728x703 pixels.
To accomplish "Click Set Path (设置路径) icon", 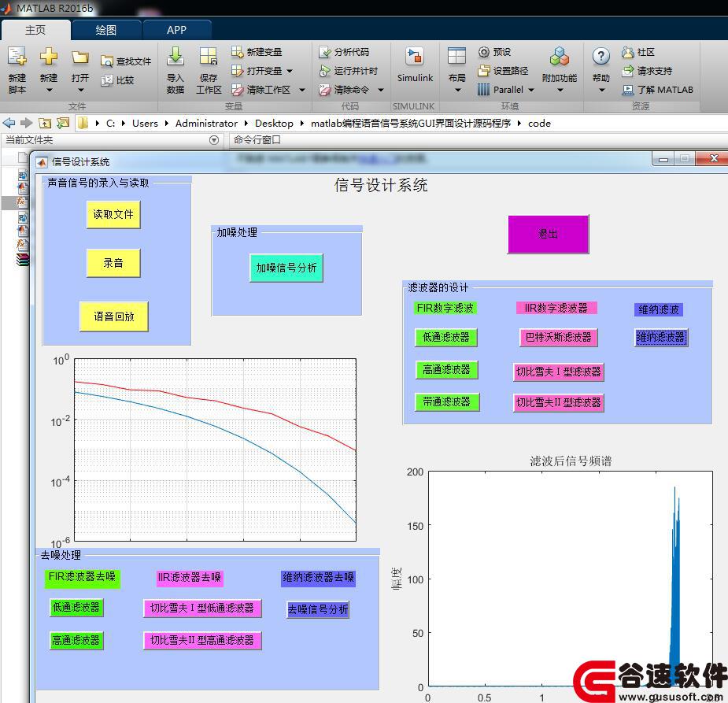I will click(x=484, y=71).
